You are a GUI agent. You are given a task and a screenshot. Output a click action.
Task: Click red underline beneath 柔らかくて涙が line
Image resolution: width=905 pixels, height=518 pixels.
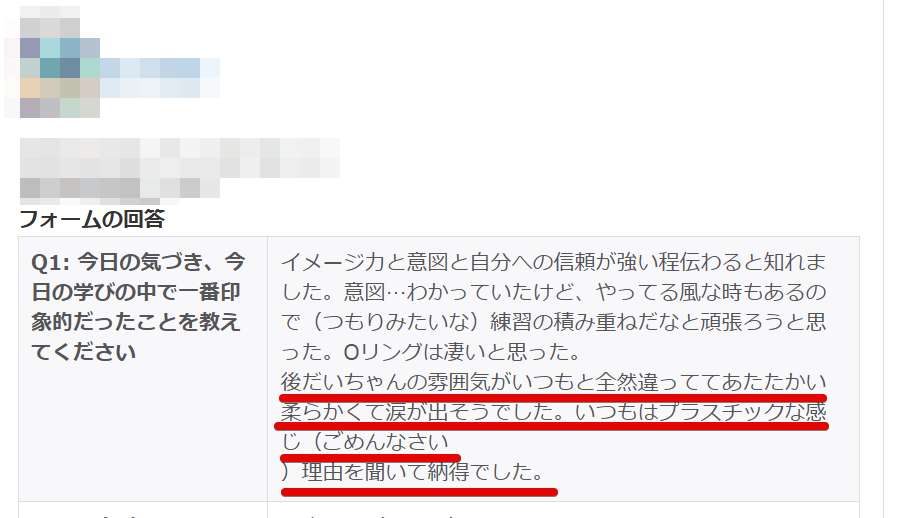[x=552, y=427]
